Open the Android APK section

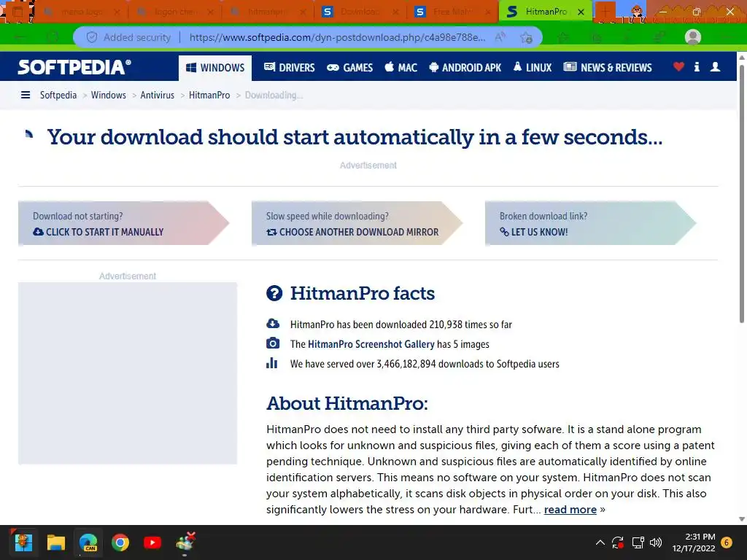465,68
